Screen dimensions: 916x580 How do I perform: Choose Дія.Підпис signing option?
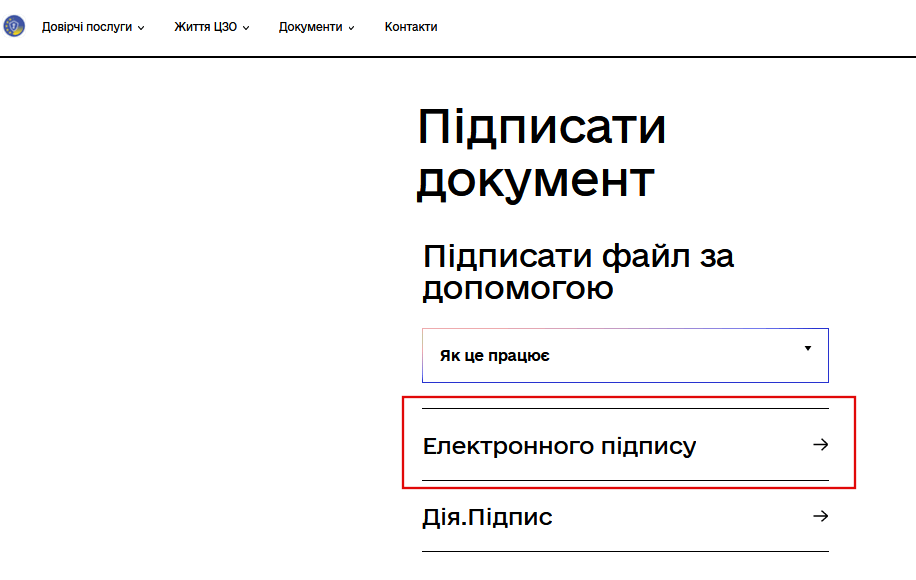[x=625, y=516]
